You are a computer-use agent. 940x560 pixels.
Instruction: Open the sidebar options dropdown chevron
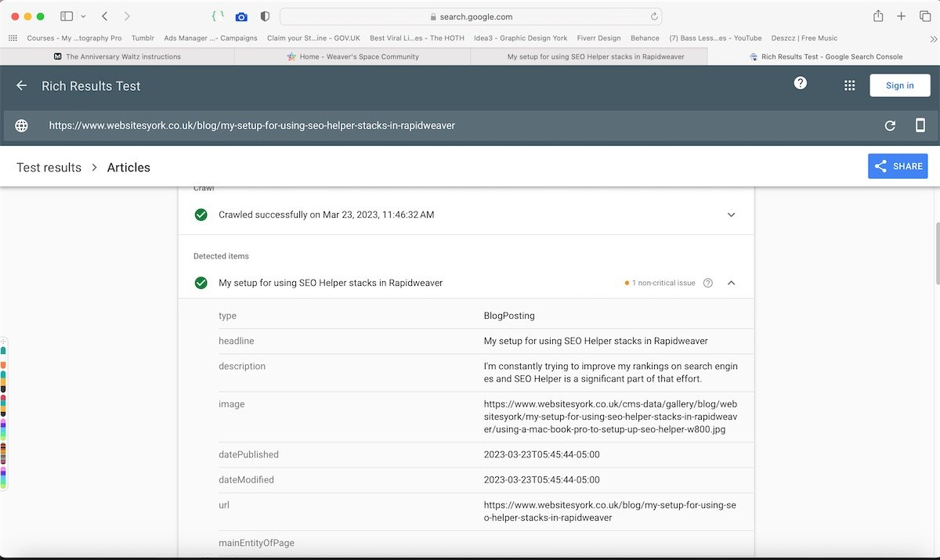pyautogui.click(x=83, y=16)
